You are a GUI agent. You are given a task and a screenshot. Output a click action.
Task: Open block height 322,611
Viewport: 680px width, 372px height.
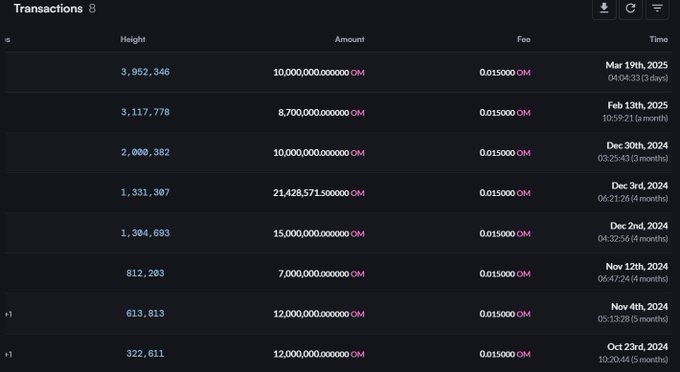(145, 354)
